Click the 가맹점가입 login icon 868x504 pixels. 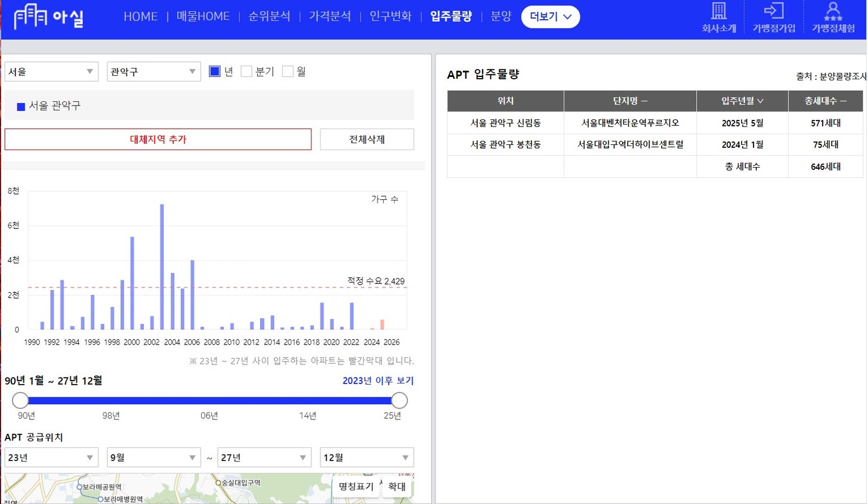click(x=773, y=11)
